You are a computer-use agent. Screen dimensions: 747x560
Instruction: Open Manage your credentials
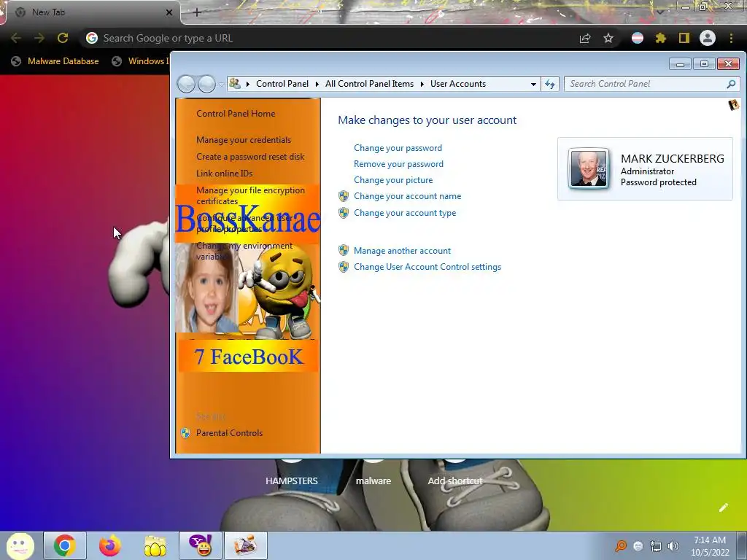pos(244,140)
